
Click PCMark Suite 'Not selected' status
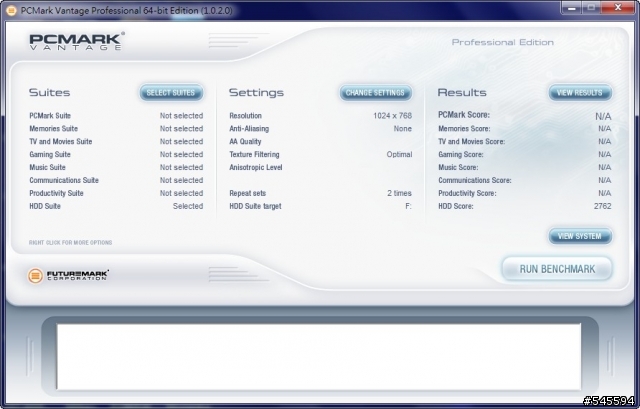click(x=181, y=116)
